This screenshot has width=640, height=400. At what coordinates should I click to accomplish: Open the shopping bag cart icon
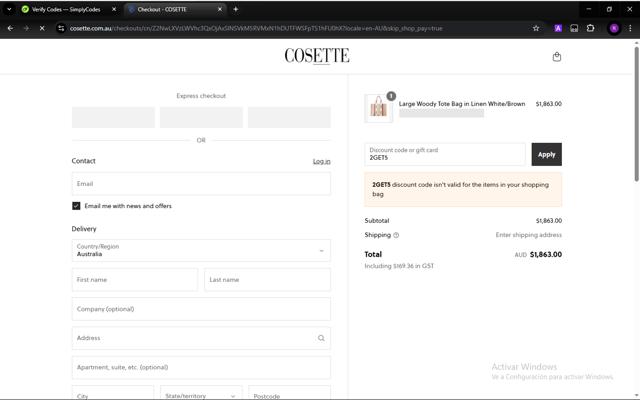[x=556, y=57]
